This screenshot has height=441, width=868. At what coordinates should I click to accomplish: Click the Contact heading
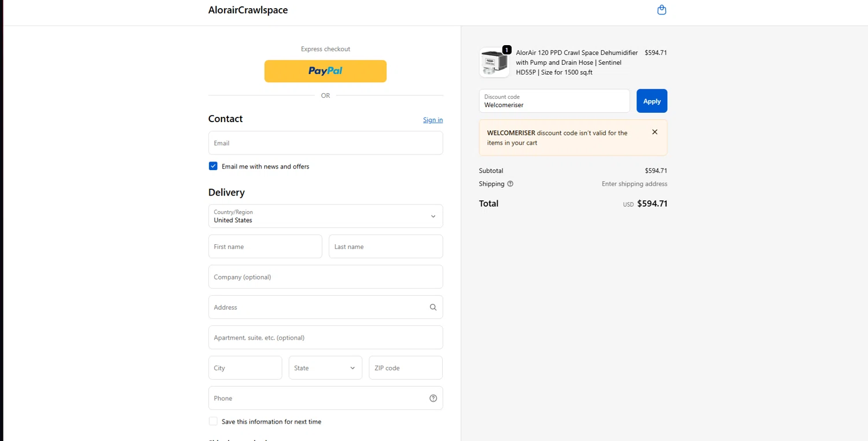tap(225, 119)
